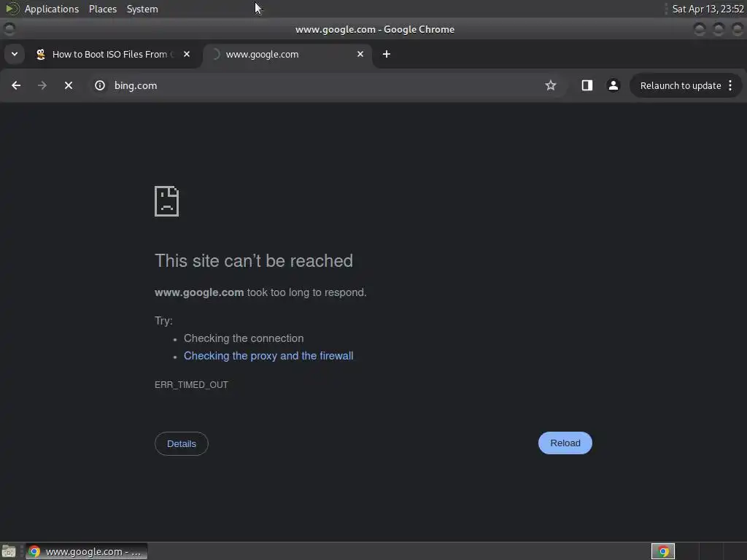Expand the tab search dropdown arrow
This screenshot has height=560, width=747.
tap(15, 54)
